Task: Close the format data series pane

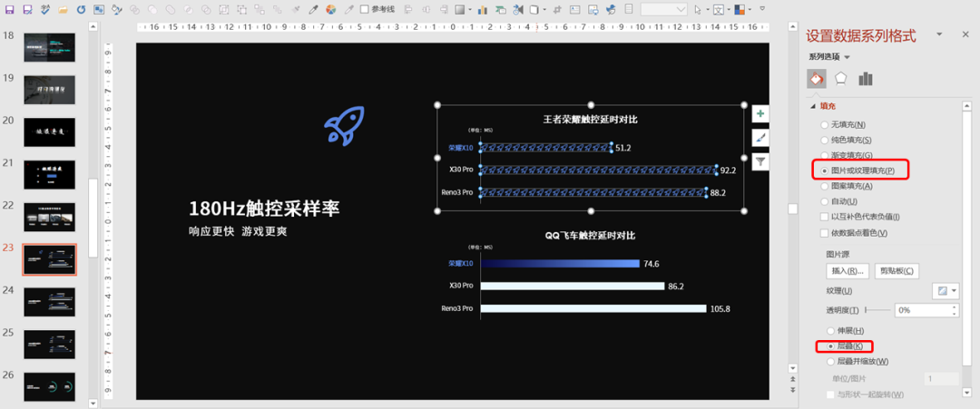Action: click(965, 34)
